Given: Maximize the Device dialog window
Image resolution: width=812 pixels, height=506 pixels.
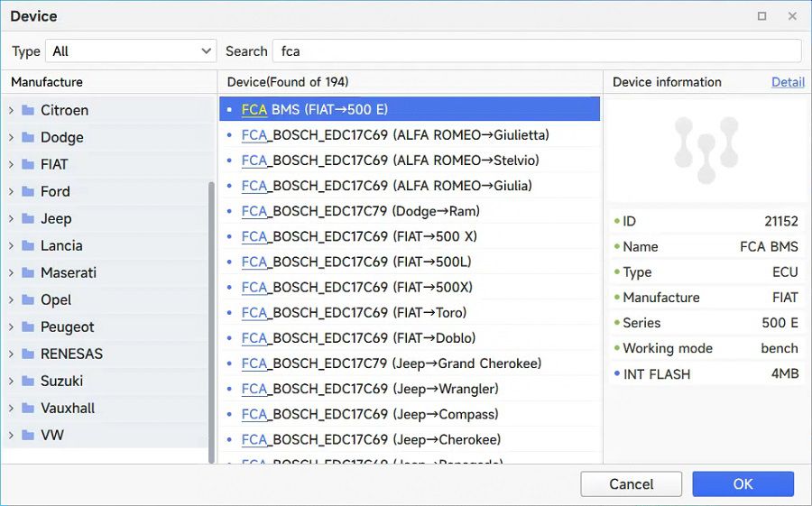Looking at the screenshot, I should (x=761, y=16).
